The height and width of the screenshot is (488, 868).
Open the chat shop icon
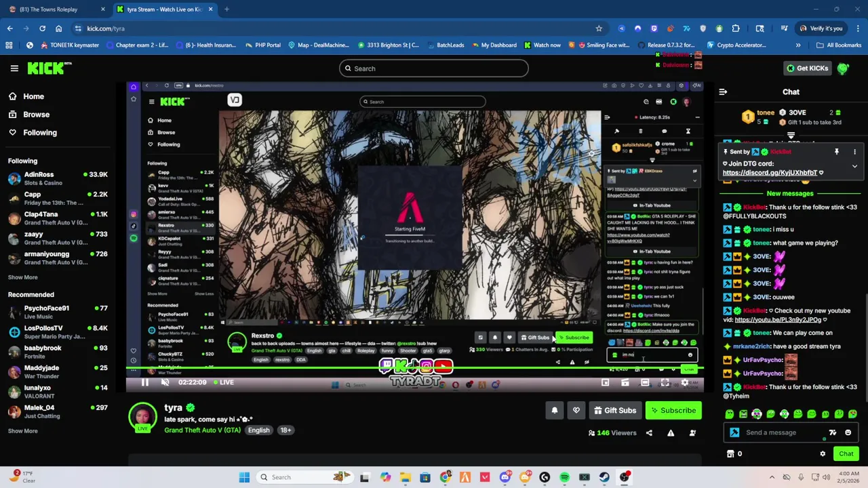click(x=731, y=453)
